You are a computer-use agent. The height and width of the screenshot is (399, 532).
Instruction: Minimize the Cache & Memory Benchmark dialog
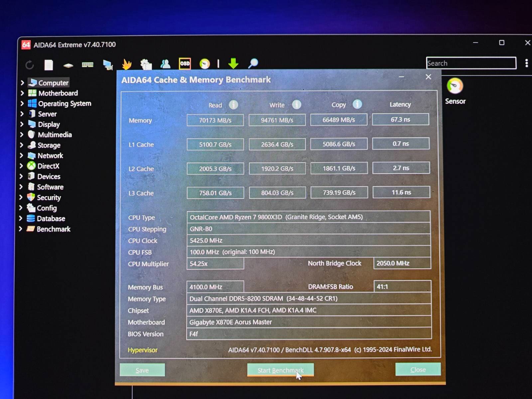tap(402, 77)
